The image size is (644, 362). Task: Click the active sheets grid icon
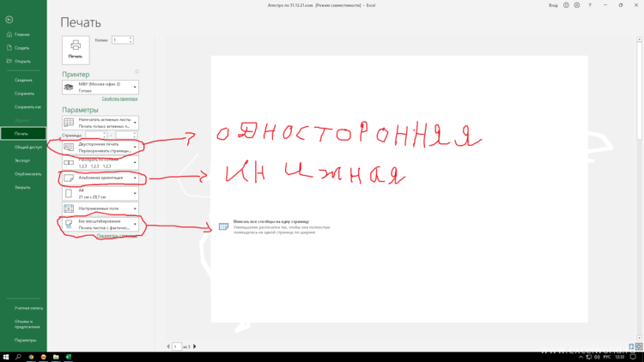point(69,123)
